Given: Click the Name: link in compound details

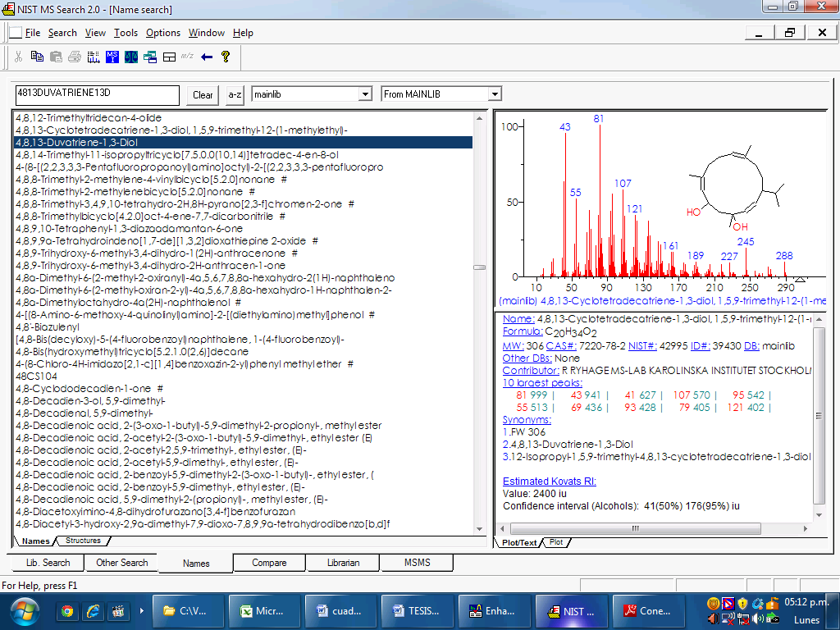Looking at the screenshot, I should point(518,319).
